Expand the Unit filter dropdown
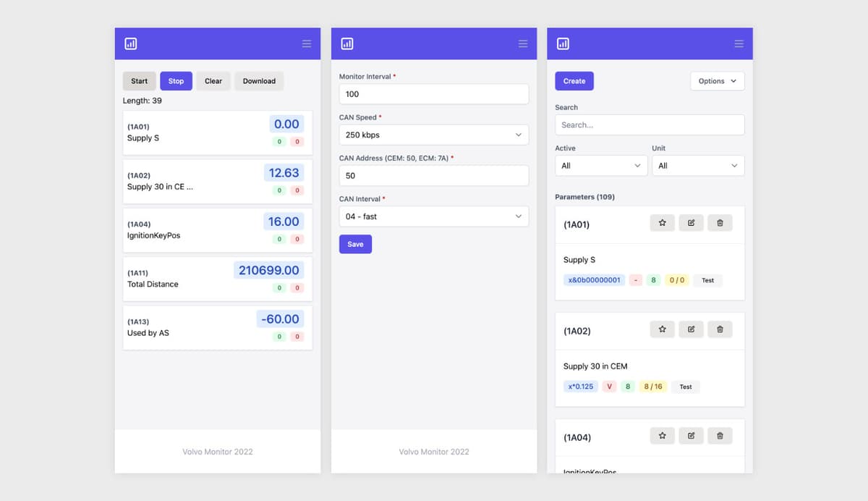The width and height of the screenshot is (868, 501). click(697, 166)
